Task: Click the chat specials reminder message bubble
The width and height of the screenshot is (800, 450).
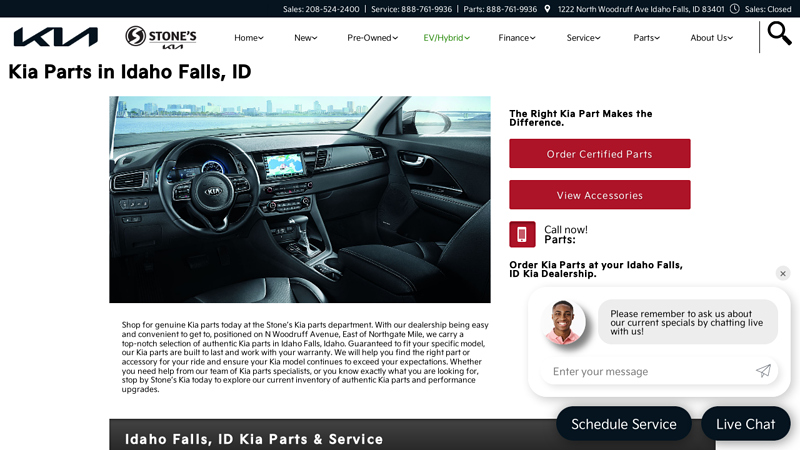Action: coord(688,322)
